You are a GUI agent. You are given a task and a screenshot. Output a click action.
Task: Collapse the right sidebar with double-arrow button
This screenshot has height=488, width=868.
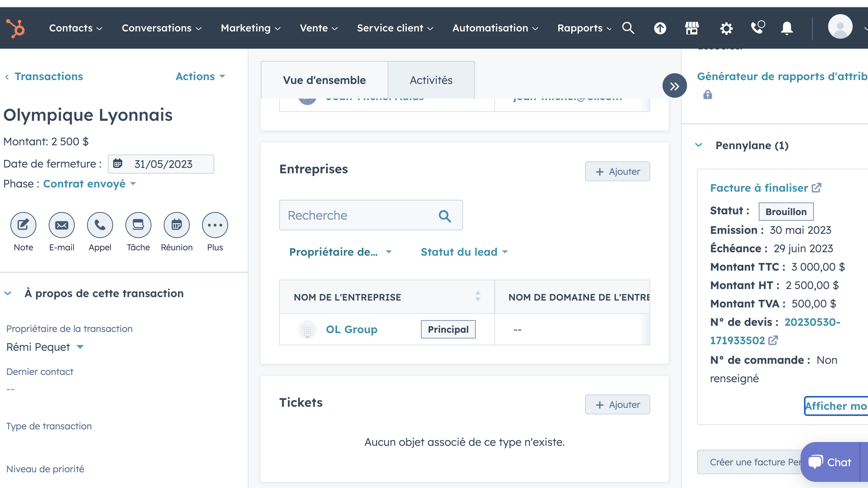(x=674, y=86)
